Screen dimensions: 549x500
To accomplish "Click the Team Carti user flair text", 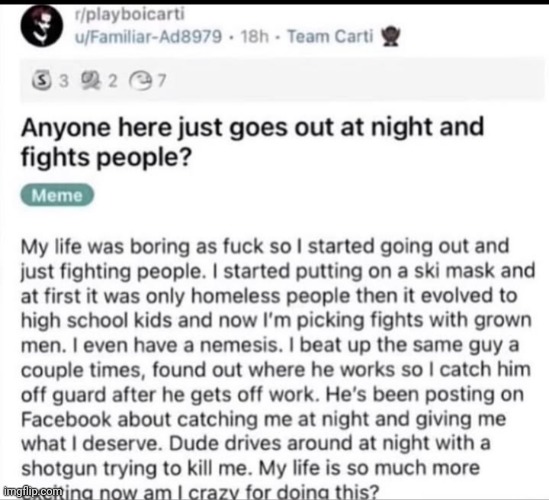I will tap(330, 36).
